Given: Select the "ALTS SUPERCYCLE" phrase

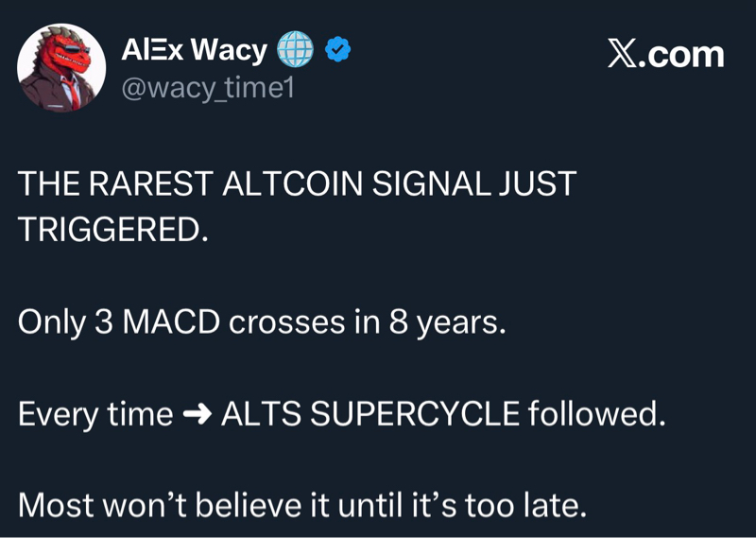Looking at the screenshot, I should point(369,414).
